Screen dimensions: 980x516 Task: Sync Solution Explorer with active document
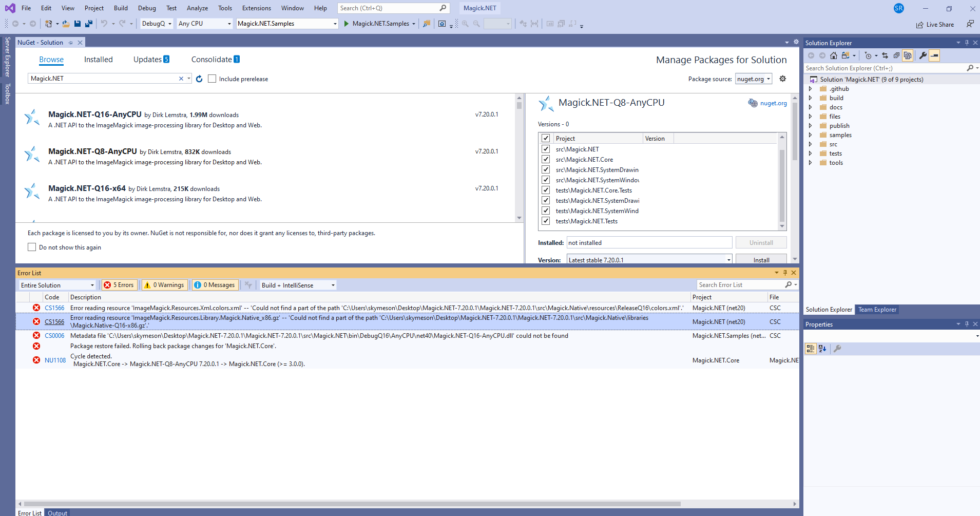coord(885,55)
